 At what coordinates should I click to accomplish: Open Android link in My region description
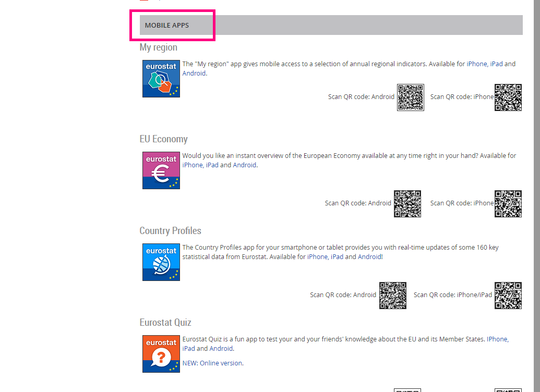point(194,73)
